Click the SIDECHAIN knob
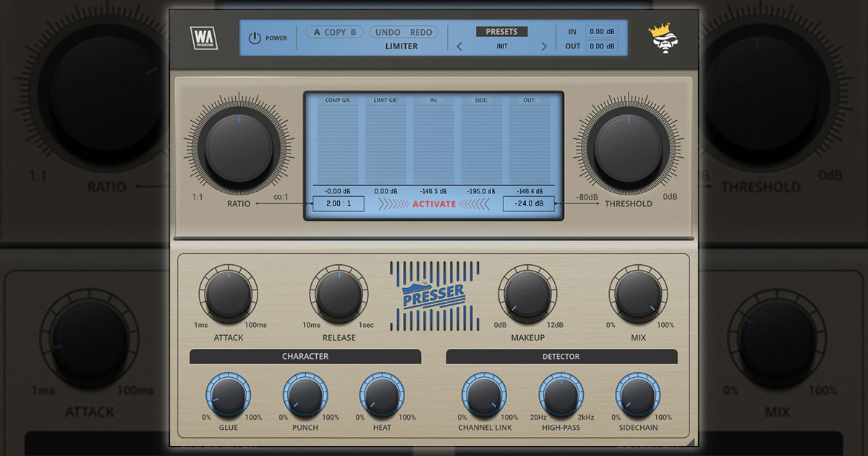Image resolution: width=868 pixels, height=456 pixels. (x=638, y=394)
